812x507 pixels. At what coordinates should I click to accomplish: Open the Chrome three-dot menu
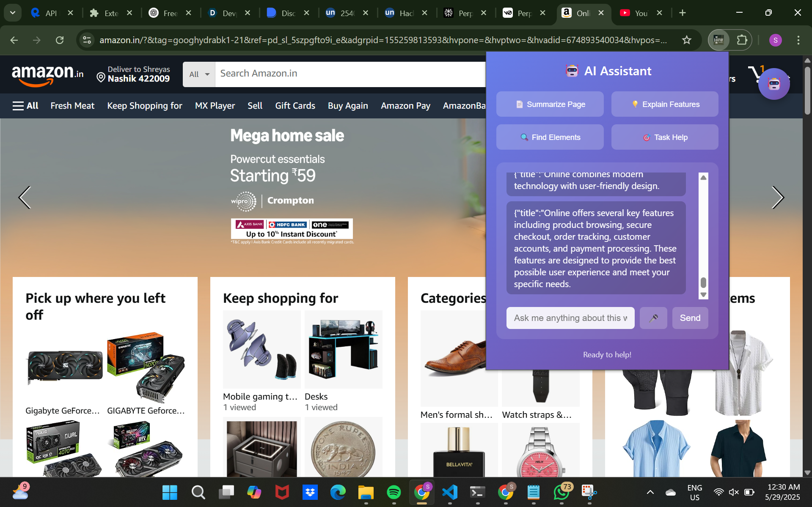(798, 40)
